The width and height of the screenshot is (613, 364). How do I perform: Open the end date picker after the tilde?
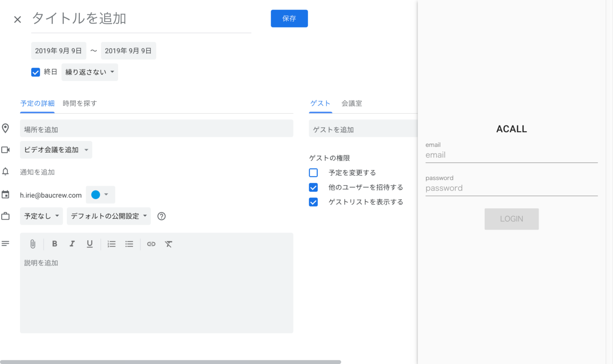point(128,51)
